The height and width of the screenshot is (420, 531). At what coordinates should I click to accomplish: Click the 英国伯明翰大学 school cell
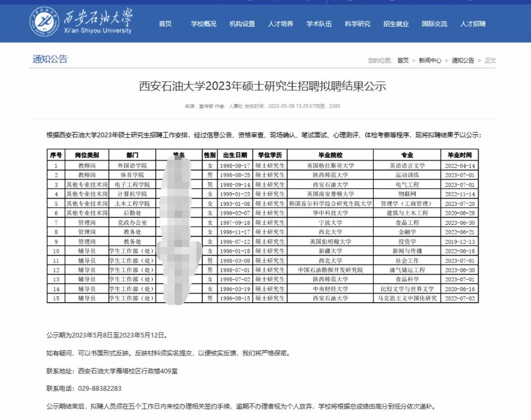coord(330,241)
